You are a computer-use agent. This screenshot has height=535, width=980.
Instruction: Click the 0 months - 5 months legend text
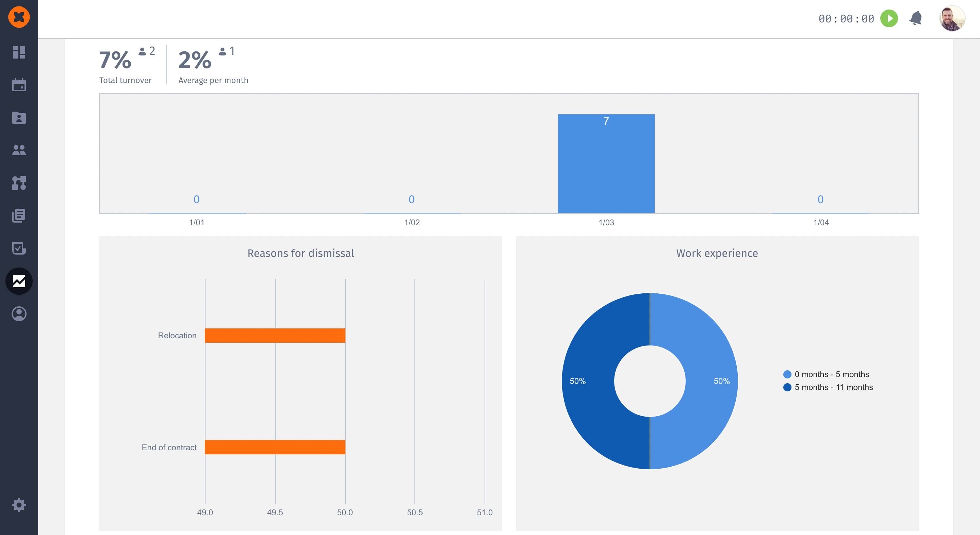pos(832,374)
